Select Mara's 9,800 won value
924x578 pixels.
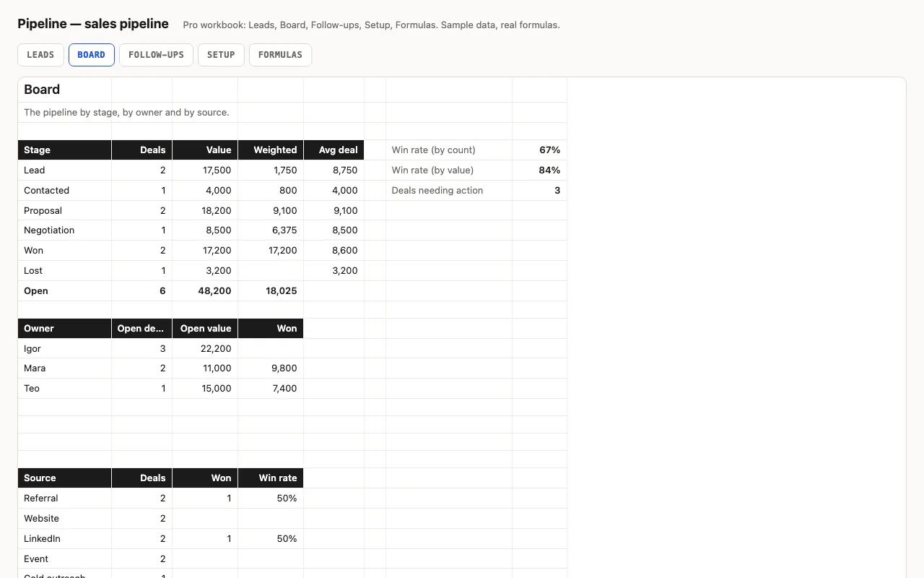[x=271, y=368]
